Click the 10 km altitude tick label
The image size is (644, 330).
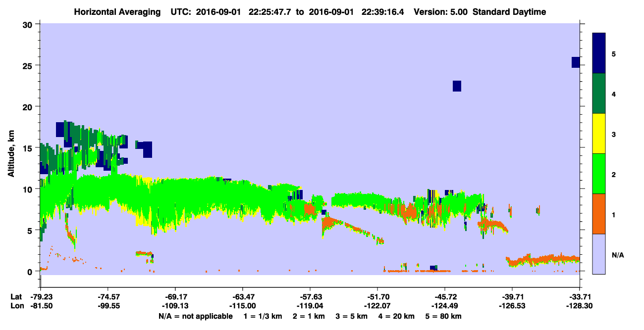pos(28,189)
